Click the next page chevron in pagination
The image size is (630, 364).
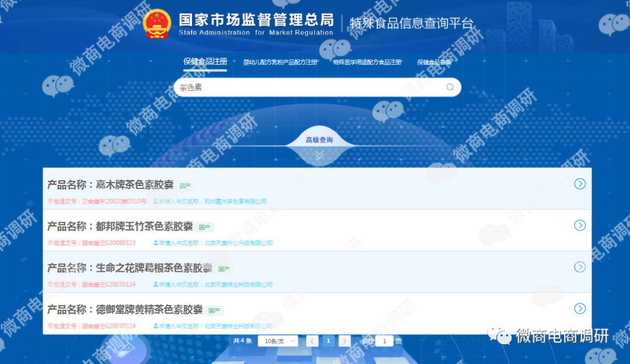click(x=345, y=341)
